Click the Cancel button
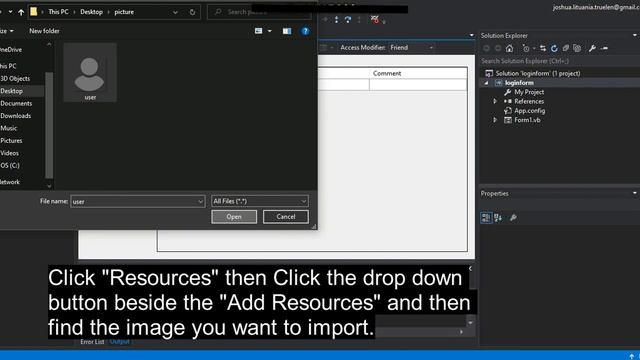The width and height of the screenshot is (640, 360). point(286,217)
